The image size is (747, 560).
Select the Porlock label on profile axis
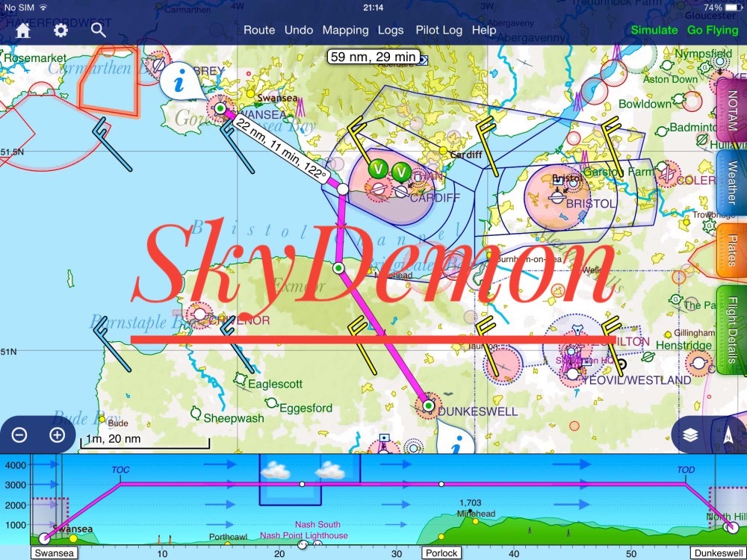tap(441, 553)
